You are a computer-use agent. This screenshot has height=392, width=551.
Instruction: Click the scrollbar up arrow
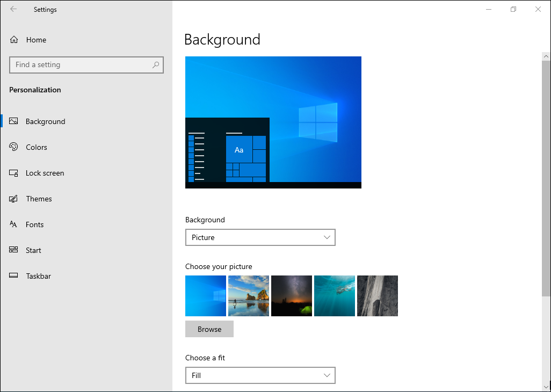pos(546,56)
